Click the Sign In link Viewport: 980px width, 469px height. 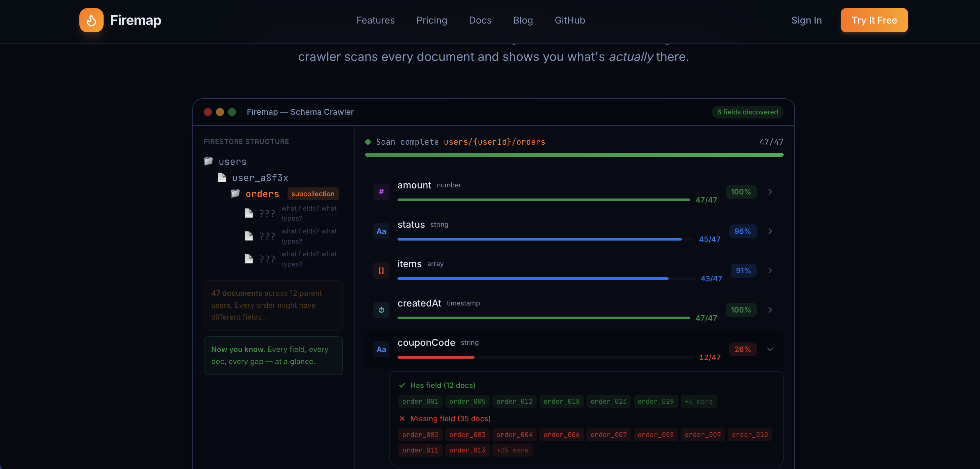point(806,20)
